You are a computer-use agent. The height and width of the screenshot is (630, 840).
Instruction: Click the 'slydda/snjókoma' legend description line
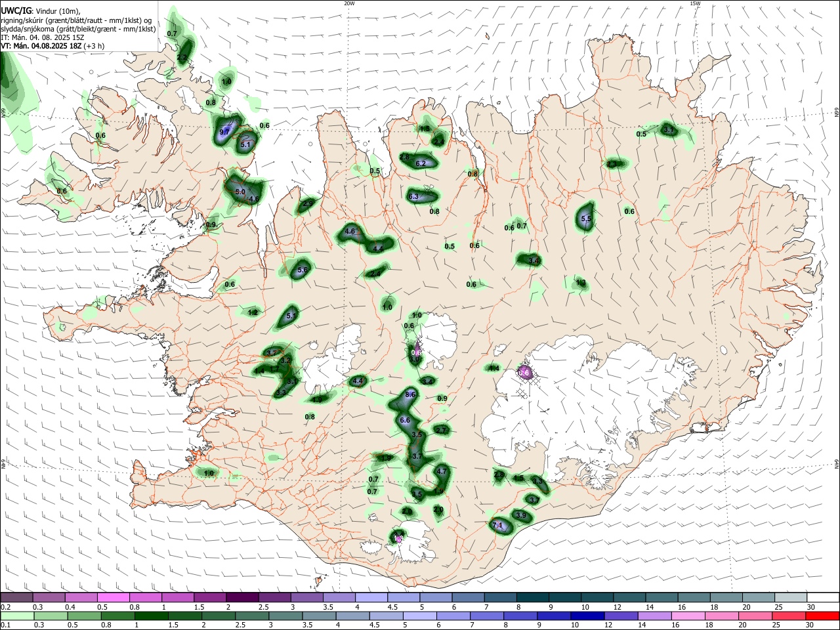78,29
